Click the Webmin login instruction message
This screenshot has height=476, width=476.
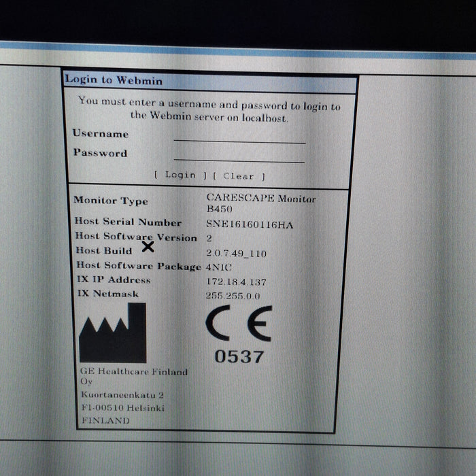coord(209,110)
